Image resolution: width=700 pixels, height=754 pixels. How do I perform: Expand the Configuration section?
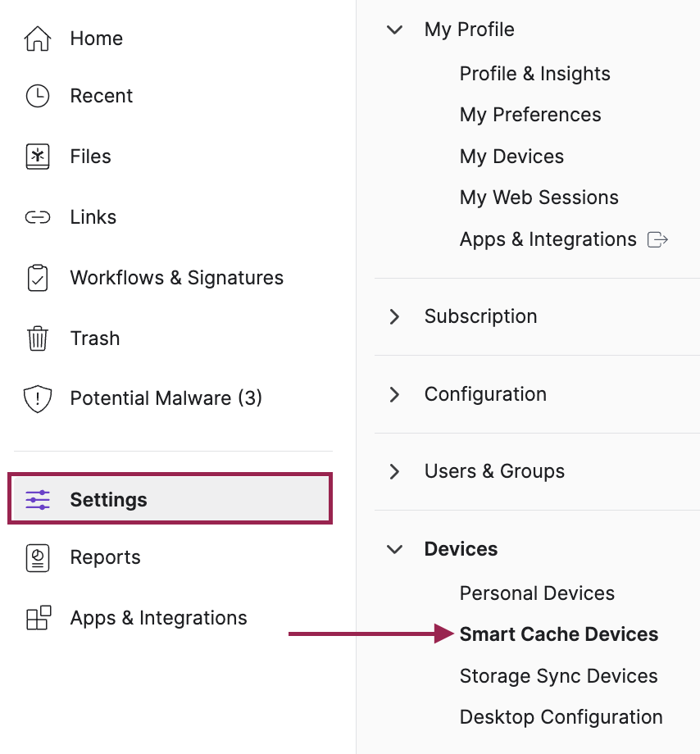[x=395, y=394]
